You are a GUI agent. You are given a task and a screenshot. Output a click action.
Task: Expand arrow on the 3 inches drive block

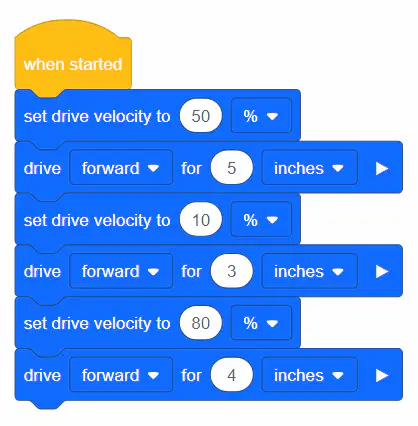coord(382,271)
